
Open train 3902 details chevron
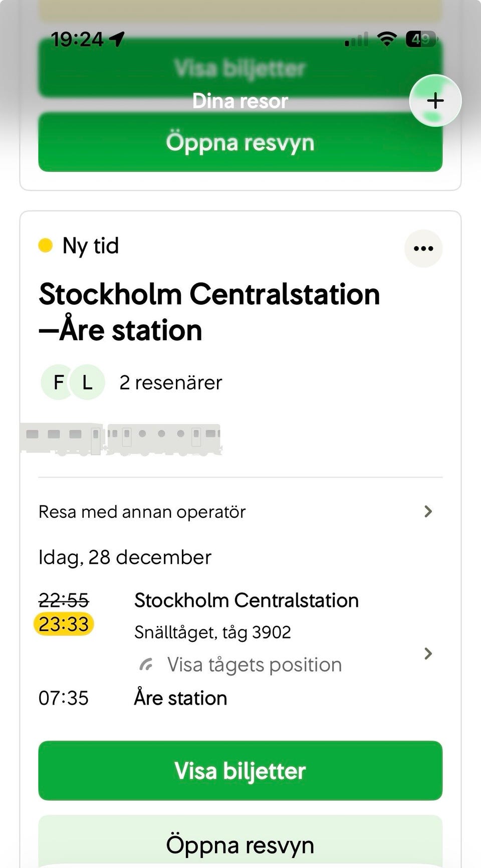pyautogui.click(x=428, y=654)
